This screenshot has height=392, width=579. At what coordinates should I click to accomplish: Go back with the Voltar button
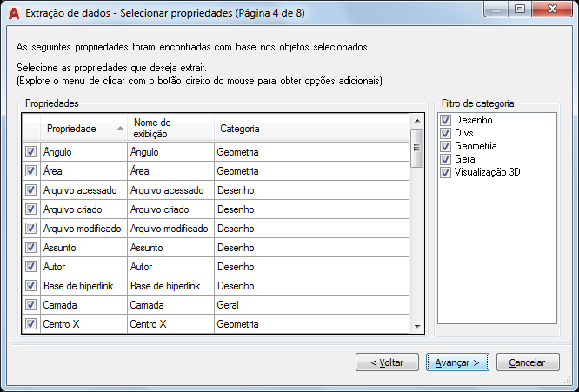point(387,362)
